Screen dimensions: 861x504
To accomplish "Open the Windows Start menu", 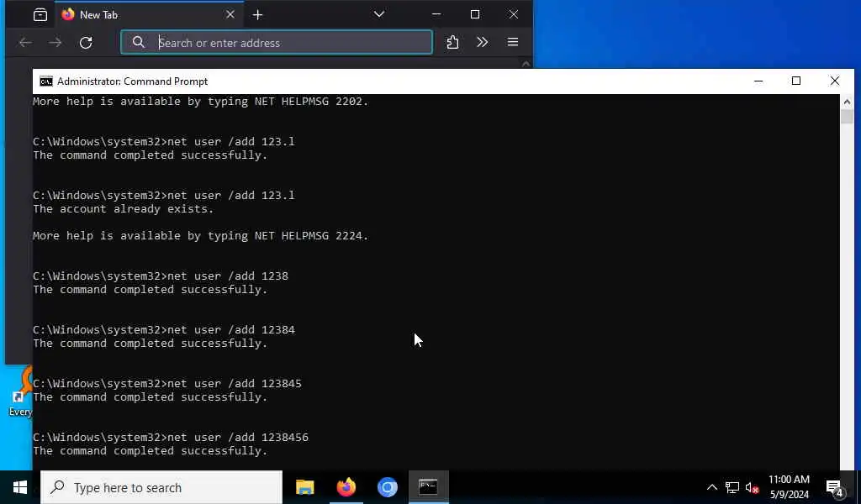I will tap(20, 487).
